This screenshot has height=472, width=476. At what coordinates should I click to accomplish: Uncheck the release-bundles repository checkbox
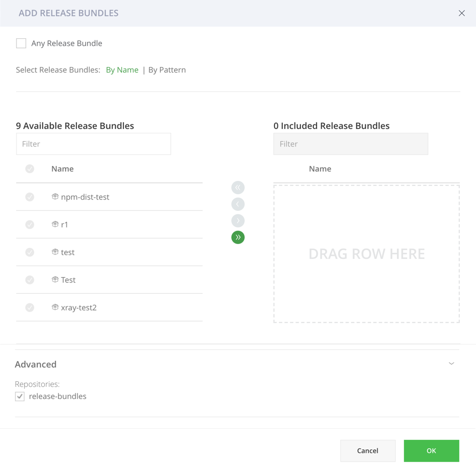[x=20, y=396]
